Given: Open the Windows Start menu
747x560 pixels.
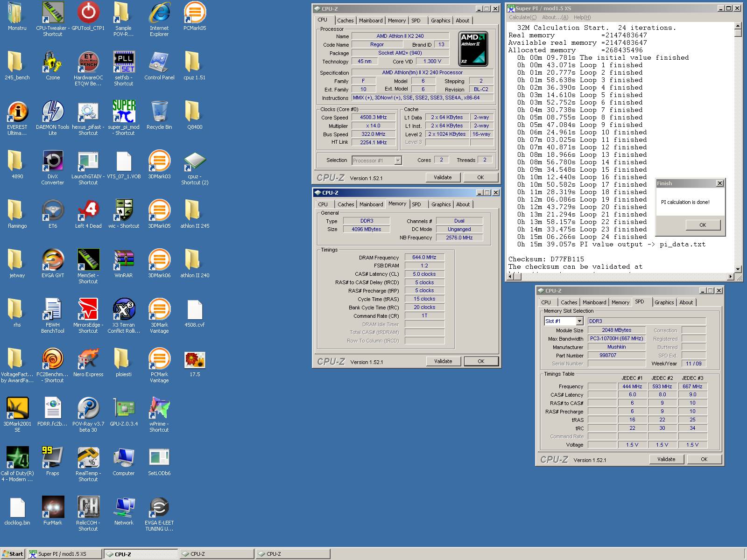Looking at the screenshot, I should (x=13, y=554).
